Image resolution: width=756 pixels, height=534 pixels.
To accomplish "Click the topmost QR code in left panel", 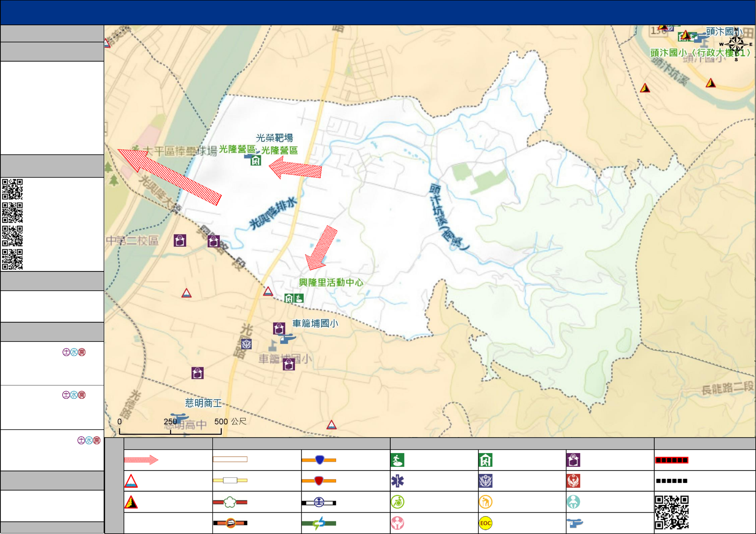I will pyautogui.click(x=13, y=189).
